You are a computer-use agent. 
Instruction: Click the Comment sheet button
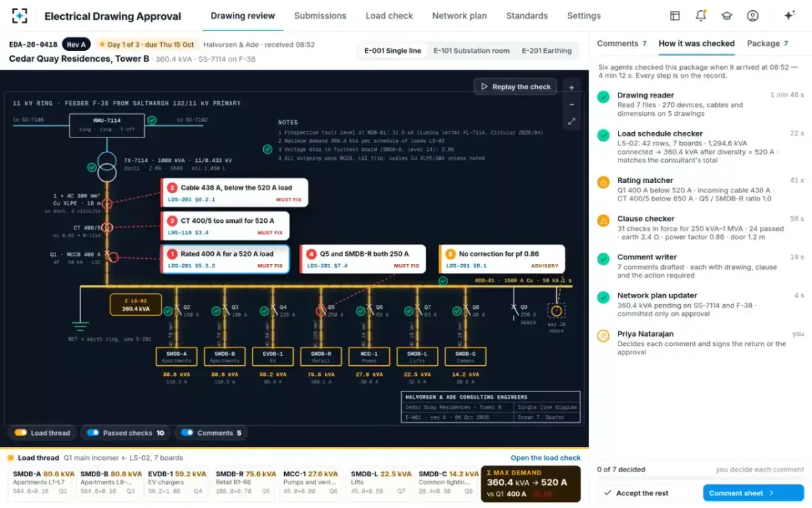[753, 493]
